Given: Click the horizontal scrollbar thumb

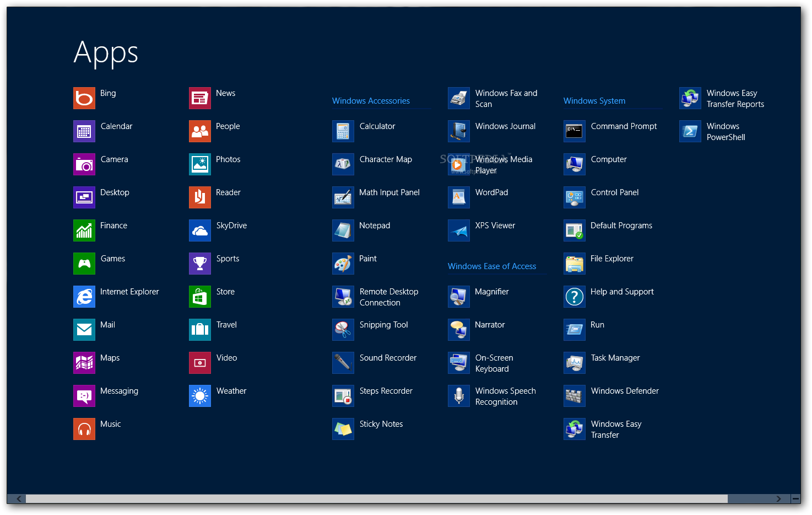Looking at the screenshot, I should tap(377, 499).
